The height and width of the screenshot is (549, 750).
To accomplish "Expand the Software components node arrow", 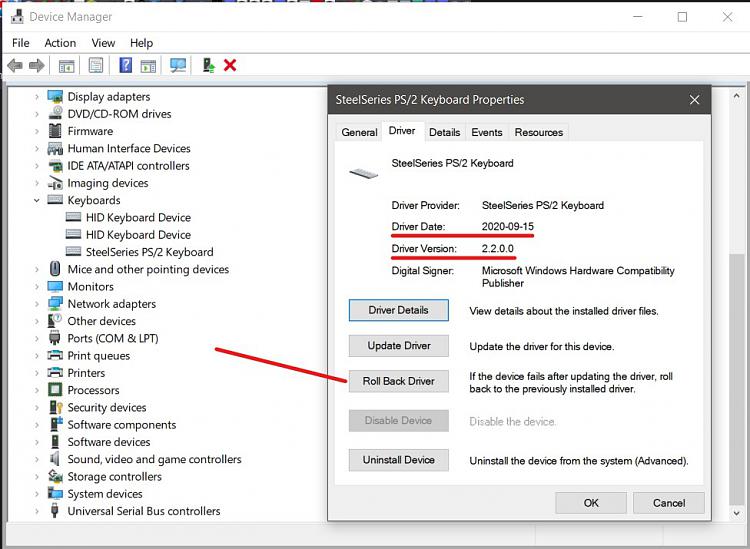I will (x=37, y=425).
